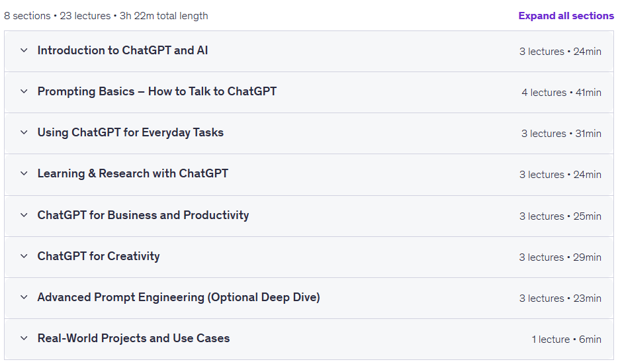
Task: Select Using ChatGPT for Everyday Tasks heading
Action: (x=130, y=132)
